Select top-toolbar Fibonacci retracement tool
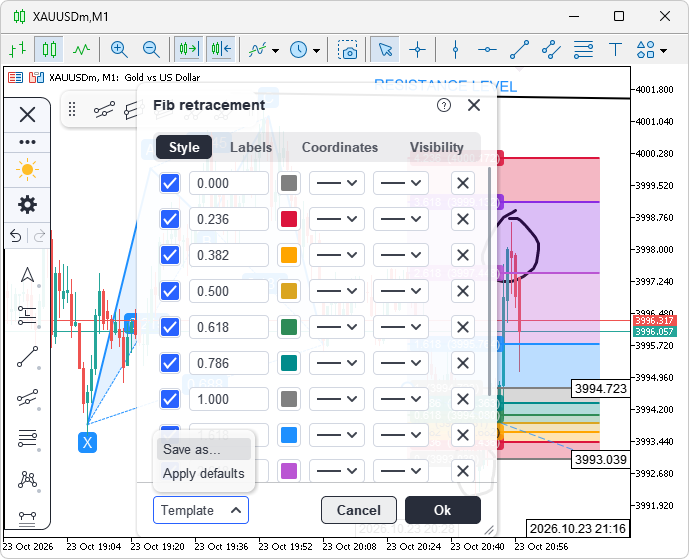689x559 pixels. 584,50
